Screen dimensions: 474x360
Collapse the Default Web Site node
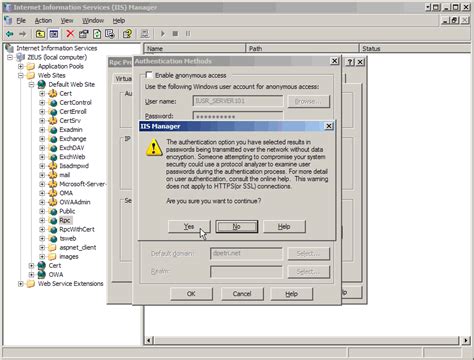[x=31, y=84]
